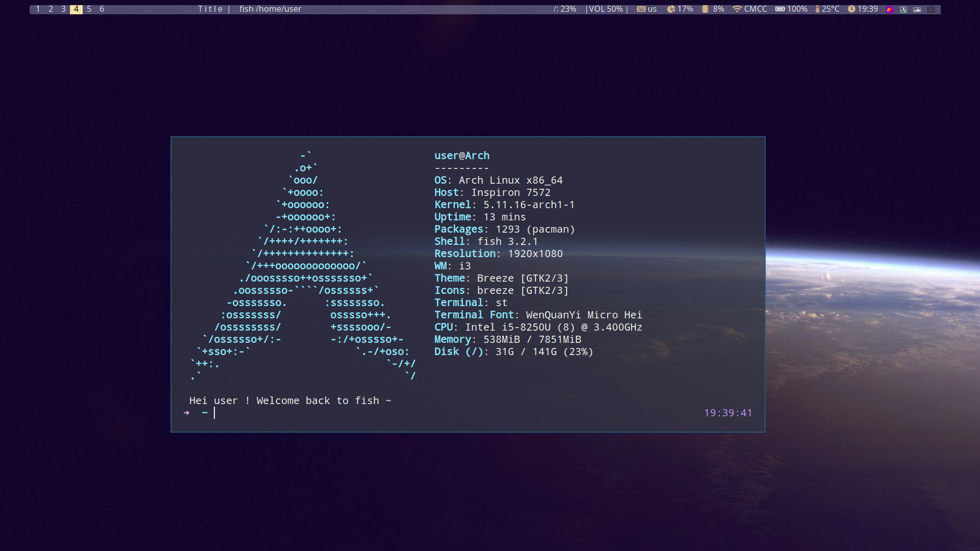Click the memory chip icon in the bar

pyautogui.click(x=705, y=9)
